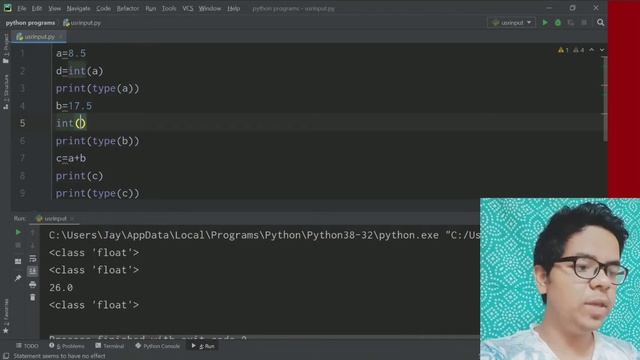Close the usrinput Run panel tab
This screenshot has width=640, height=360.
[x=72, y=219]
